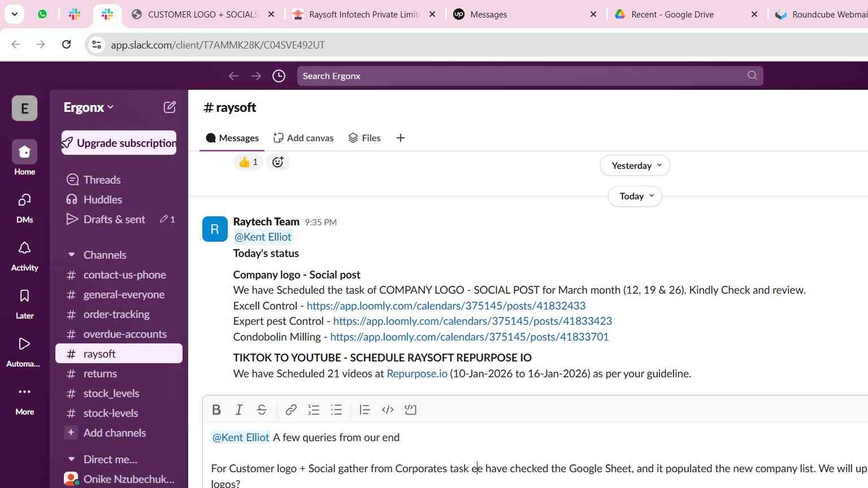This screenshot has width=868, height=488.
Task: Compose a new message
Action: click(170, 107)
